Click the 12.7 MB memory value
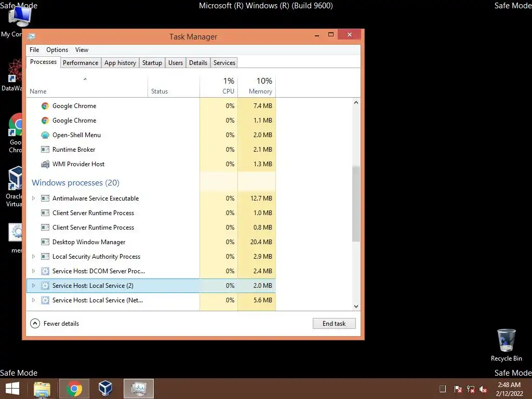The height and width of the screenshot is (399, 532). pos(261,198)
